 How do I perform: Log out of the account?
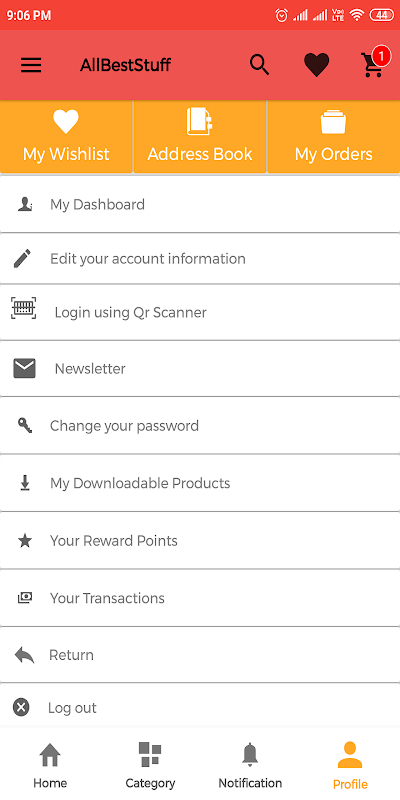click(200, 708)
